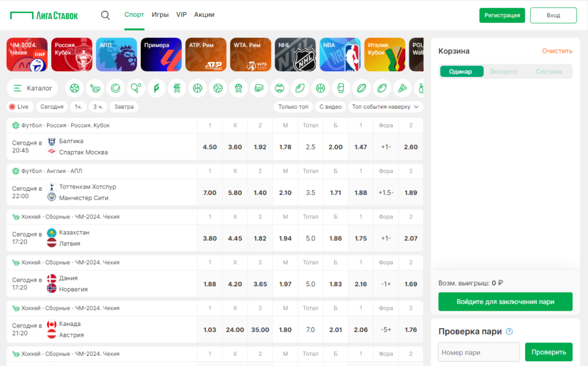Open the WTA Рим tournament tile
This screenshot has width=588, height=366.
[x=250, y=55]
